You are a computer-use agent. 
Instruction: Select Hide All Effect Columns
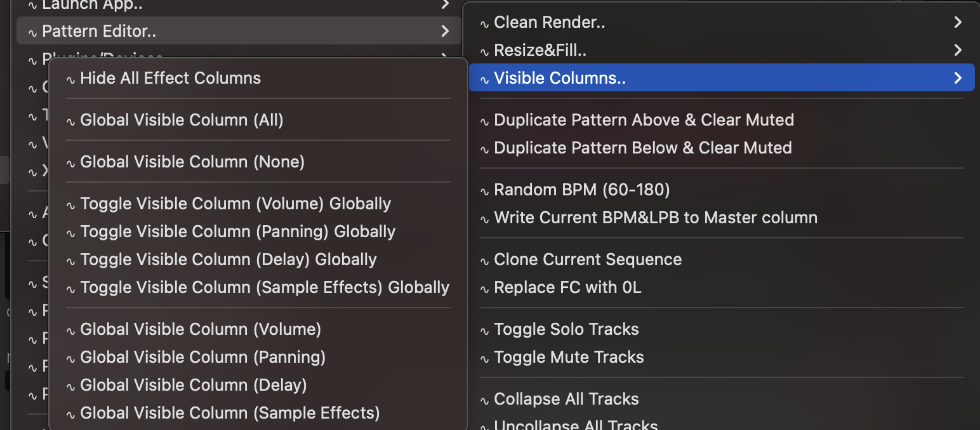(x=170, y=78)
